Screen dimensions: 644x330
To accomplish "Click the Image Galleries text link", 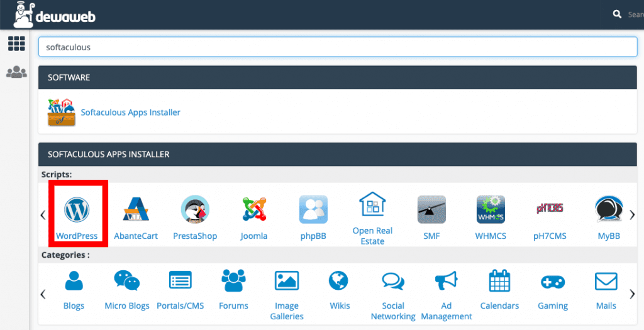I will coord(287,311).
